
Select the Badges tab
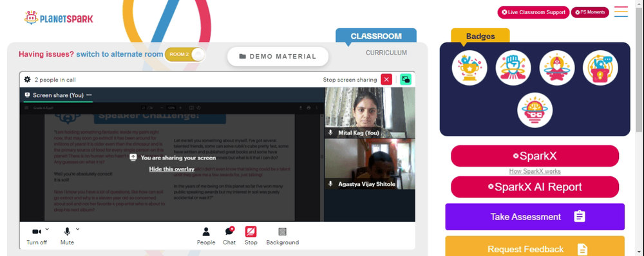click(480, 36)
